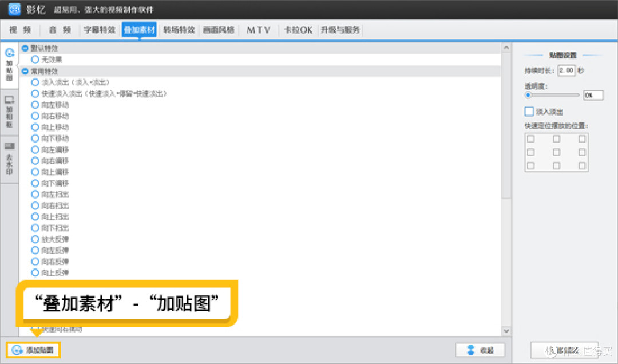Screen dimensions: 618x364
Task: Check middle-left position box in placement grid
Action: 531,152
